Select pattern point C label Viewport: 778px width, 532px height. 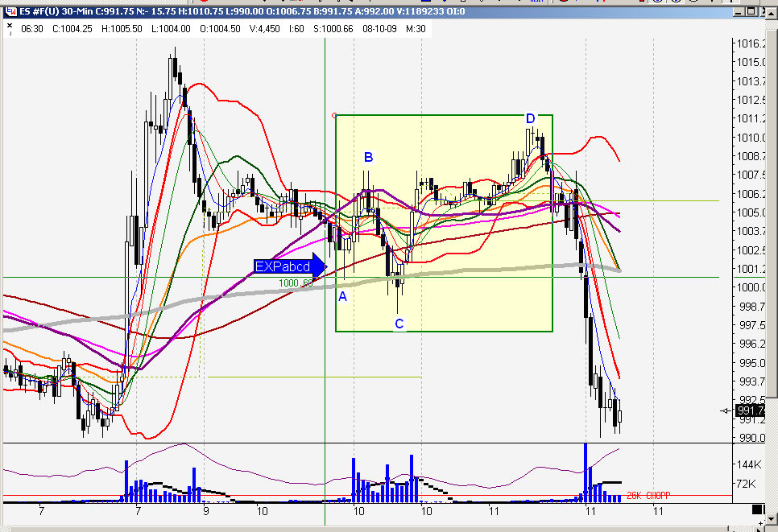399,324
